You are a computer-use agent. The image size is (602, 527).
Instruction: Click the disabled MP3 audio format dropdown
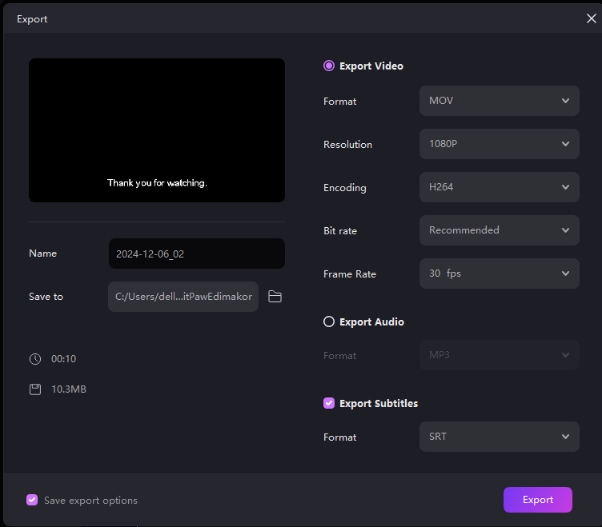click(498, 355)
